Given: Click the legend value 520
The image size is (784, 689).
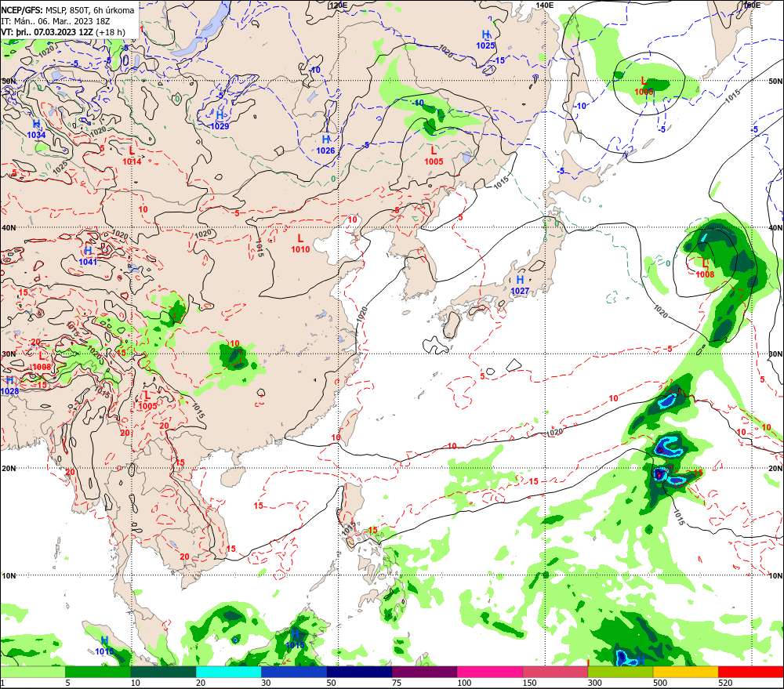Looking at the screenshot, I should click(725, 683).
